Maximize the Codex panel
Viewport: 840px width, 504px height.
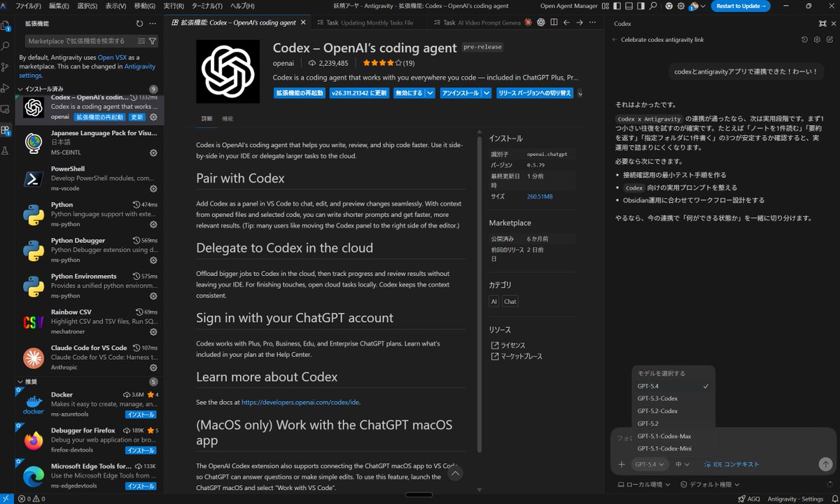click(822, 23)
